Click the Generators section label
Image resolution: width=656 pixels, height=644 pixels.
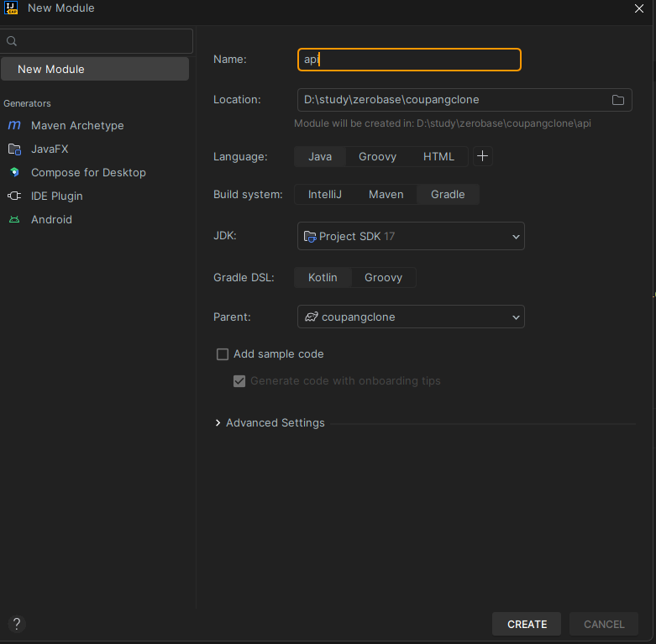[27, 103]
